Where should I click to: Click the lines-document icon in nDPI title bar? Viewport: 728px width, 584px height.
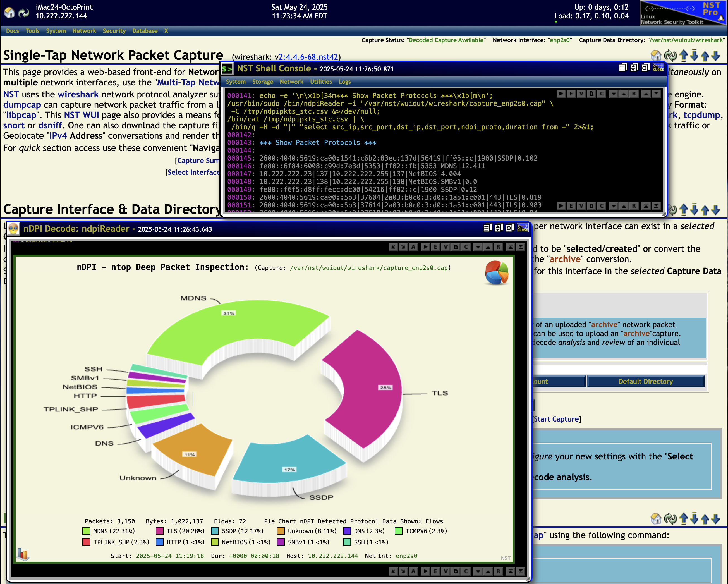pyautogui.click(x=487, y=228)
